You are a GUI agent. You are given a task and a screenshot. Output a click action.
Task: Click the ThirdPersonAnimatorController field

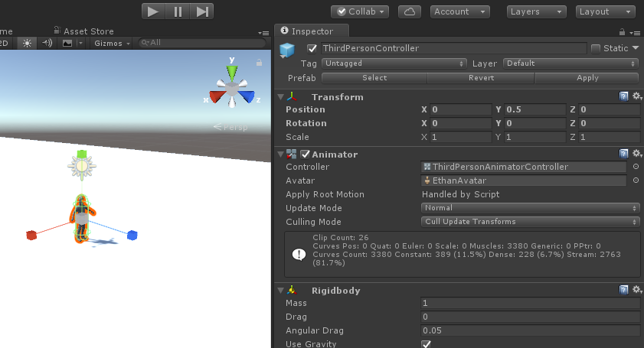click(524, 167)
